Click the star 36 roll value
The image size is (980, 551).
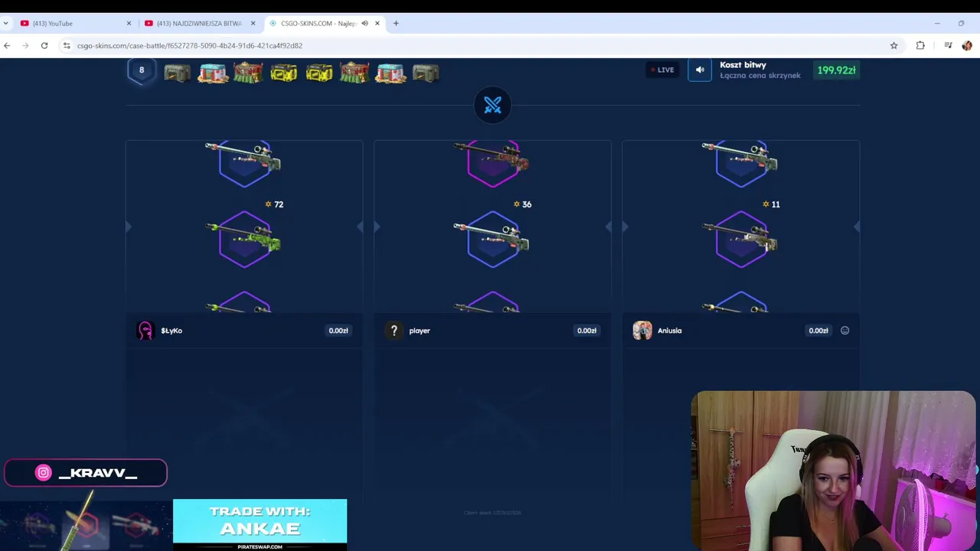(x=522, y=204)
